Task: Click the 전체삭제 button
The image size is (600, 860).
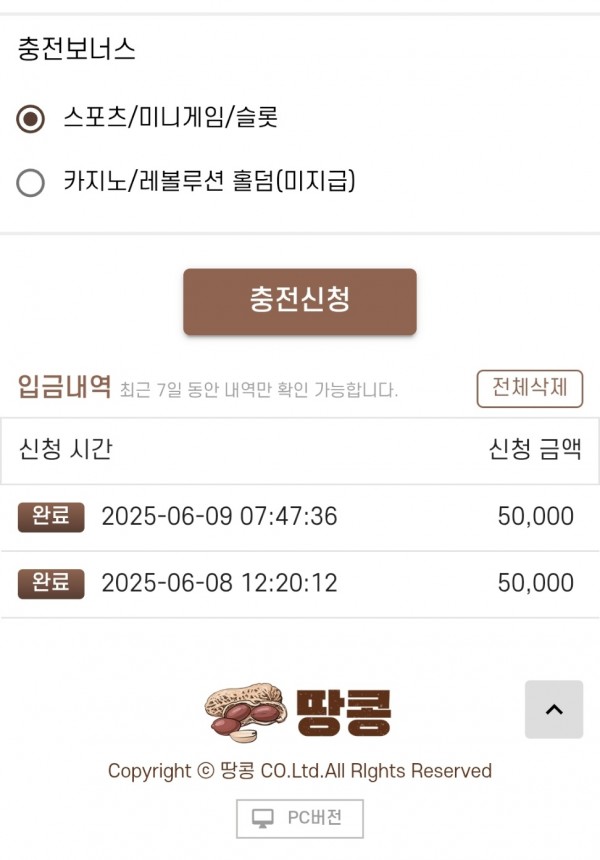Action: pyautogui.click(x=530, y=389)
